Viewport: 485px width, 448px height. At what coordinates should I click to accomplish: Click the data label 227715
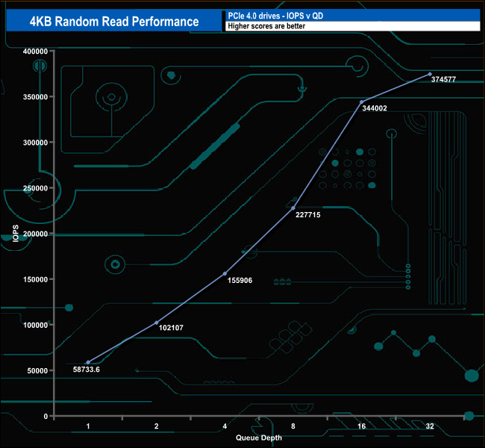point(307,215)
